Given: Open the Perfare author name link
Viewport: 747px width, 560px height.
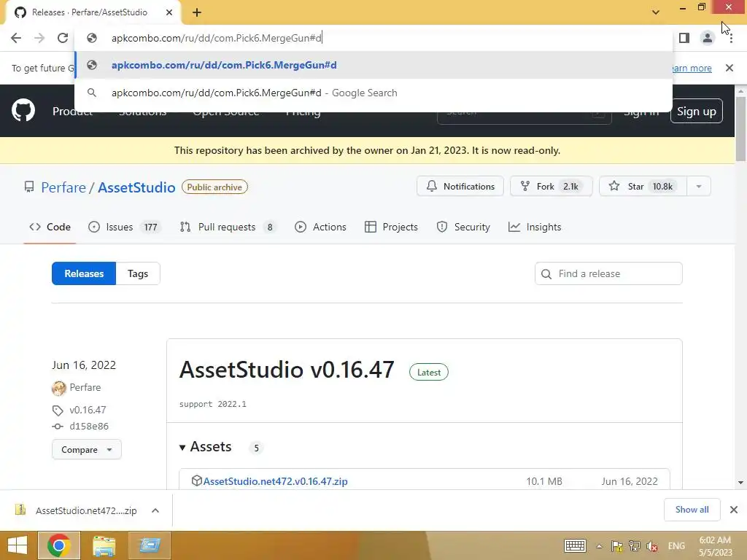Looking at the screenshot, I should click(85, 387).
